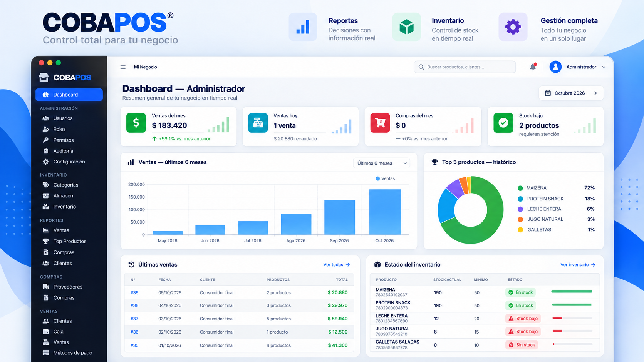The width and height of the screenshot is (644, 362).
Task: Open the notifications bell
Action: tap(533, 67)
